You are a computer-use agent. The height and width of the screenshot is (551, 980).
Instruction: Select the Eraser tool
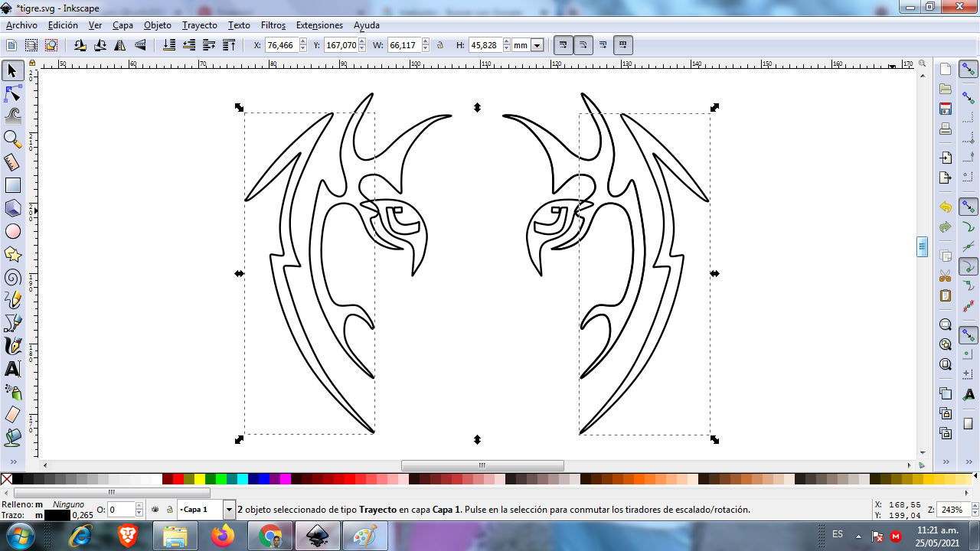[12, 415]
